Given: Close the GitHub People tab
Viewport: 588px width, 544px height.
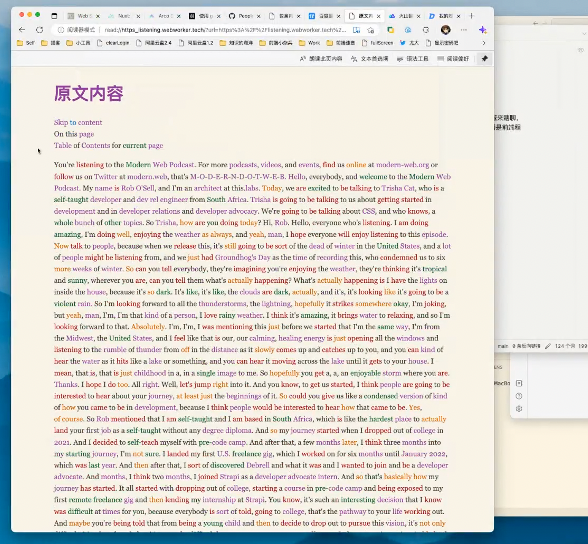Looking at the screenshot, I should point(259,16).
